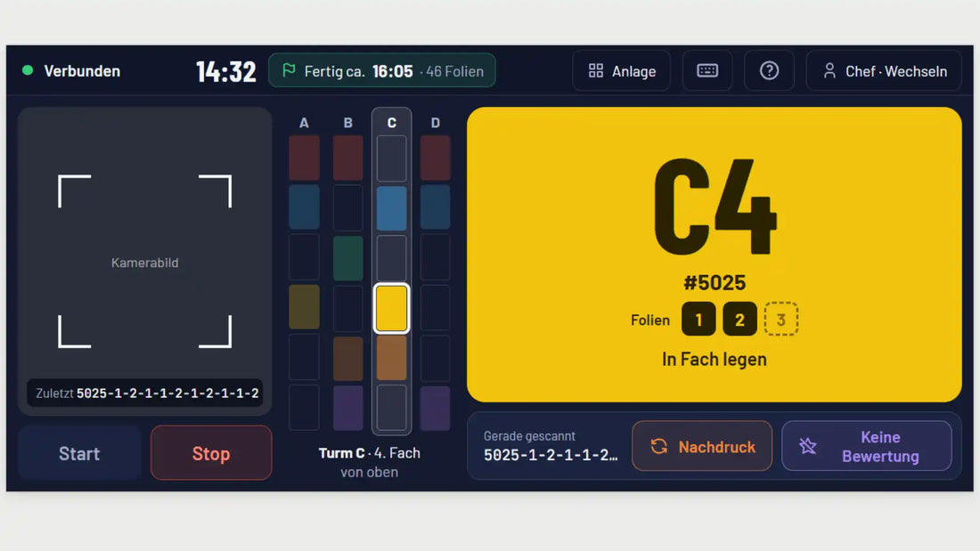Select Keine Bewertung option

(867, 446)
